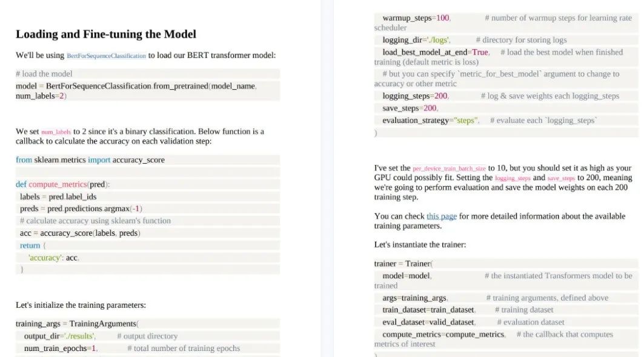This screenshot has width=644, height=357.
Task: Click the compute_metrics=compute_metrics code line
Action: coord(506,339)
